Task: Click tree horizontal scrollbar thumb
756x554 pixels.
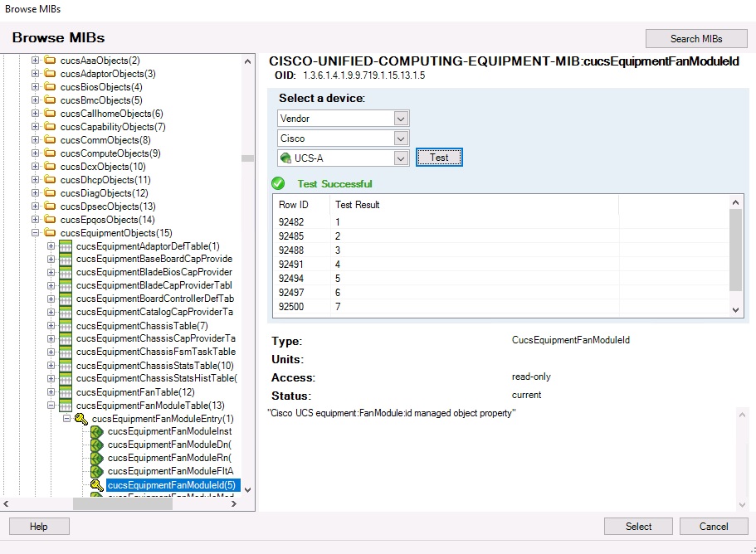Action: [123, 504]
